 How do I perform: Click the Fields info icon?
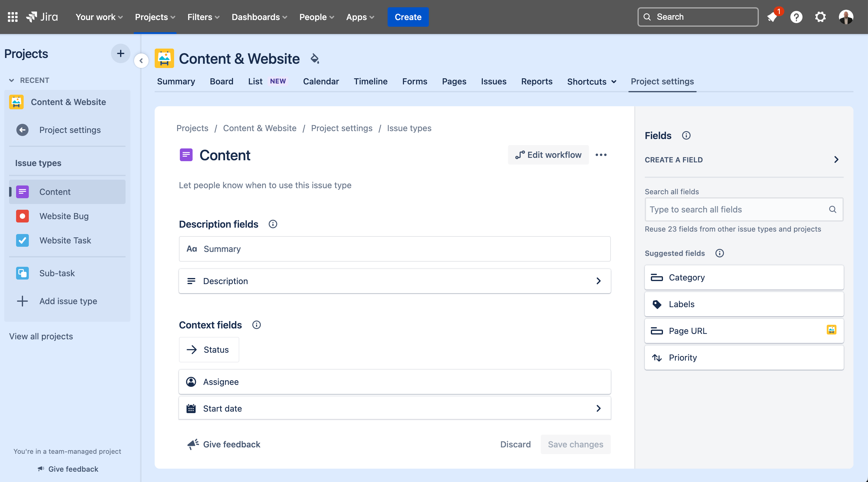(x=686, y=136)
